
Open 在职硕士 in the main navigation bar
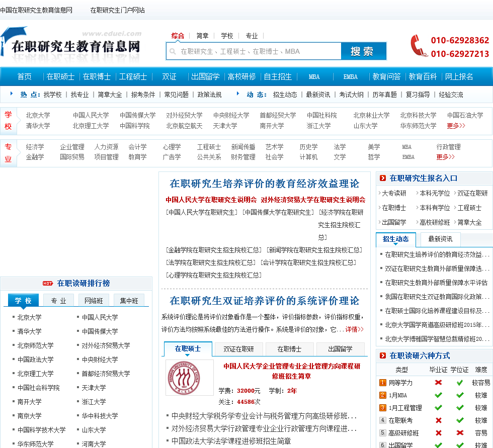tap(60, 76)
